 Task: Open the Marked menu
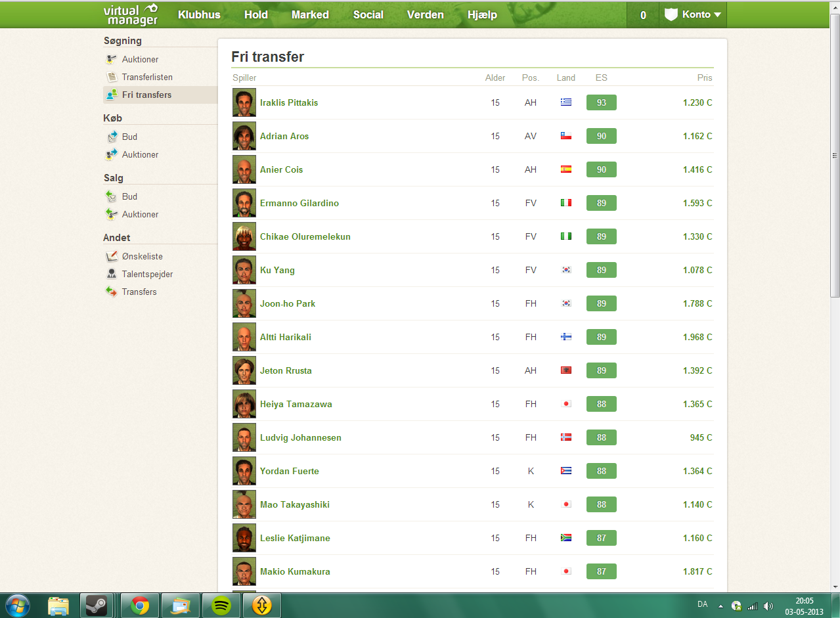(x=310, y=14)
